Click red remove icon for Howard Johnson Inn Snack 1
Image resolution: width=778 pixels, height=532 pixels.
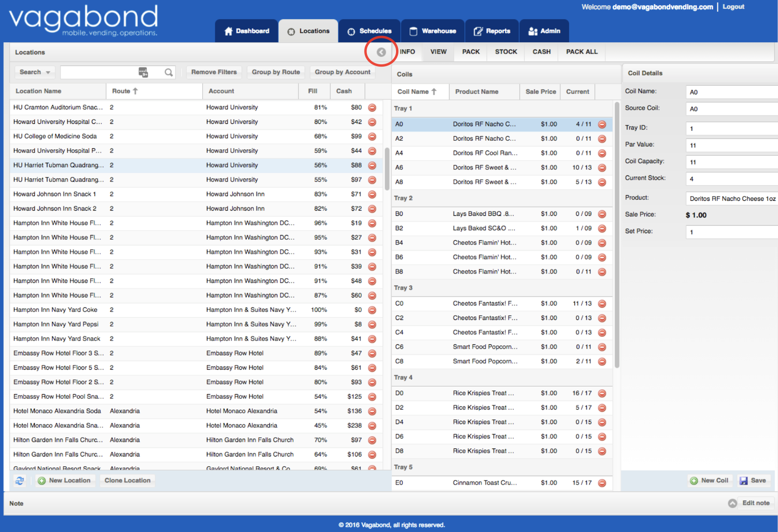pyautogui.click(x=372, y=194)
